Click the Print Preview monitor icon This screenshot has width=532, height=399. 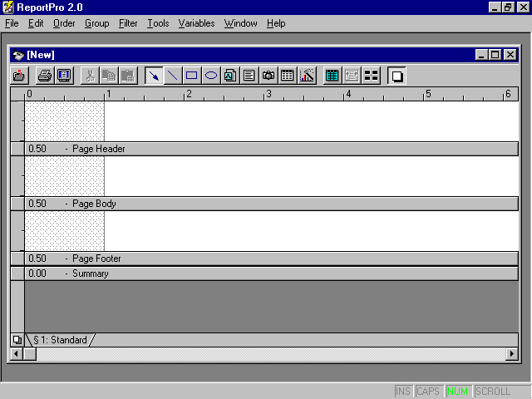(64, 76)
